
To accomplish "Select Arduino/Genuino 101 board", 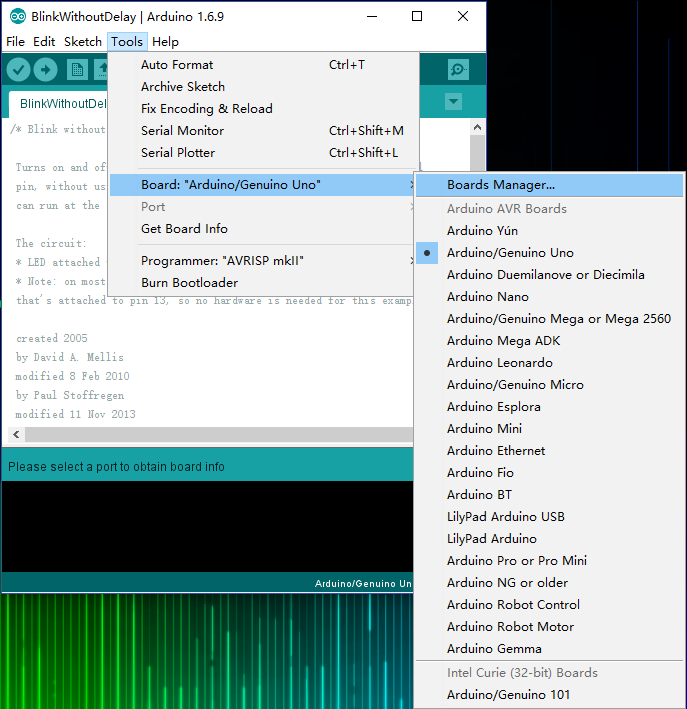I will [x=549, y=695].
